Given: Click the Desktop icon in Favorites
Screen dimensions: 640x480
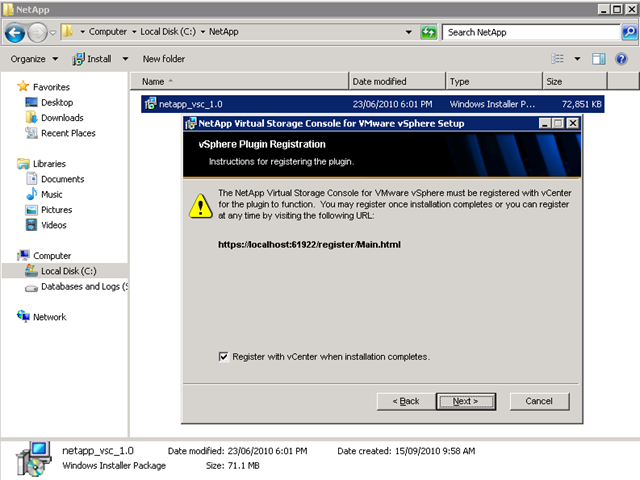Looking at the screenshot, I should [31, 102].
